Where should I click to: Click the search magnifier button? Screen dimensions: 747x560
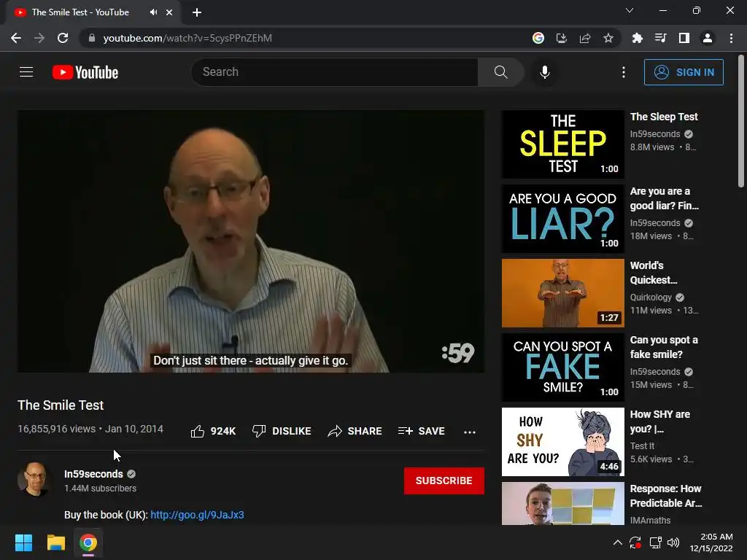tap(500, 72)
